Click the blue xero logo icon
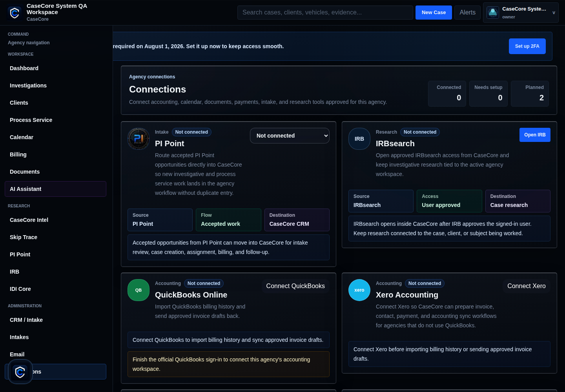 pos(359,290)
